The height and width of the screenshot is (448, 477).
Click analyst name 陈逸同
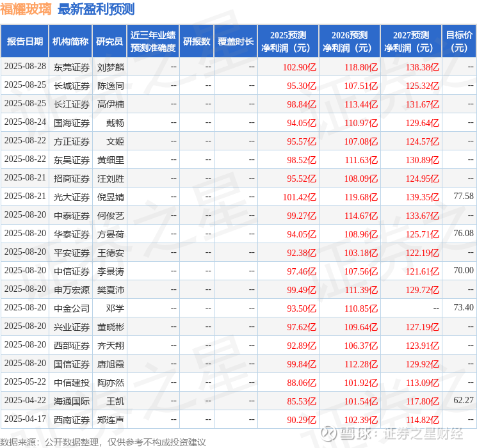coord(111,86)
